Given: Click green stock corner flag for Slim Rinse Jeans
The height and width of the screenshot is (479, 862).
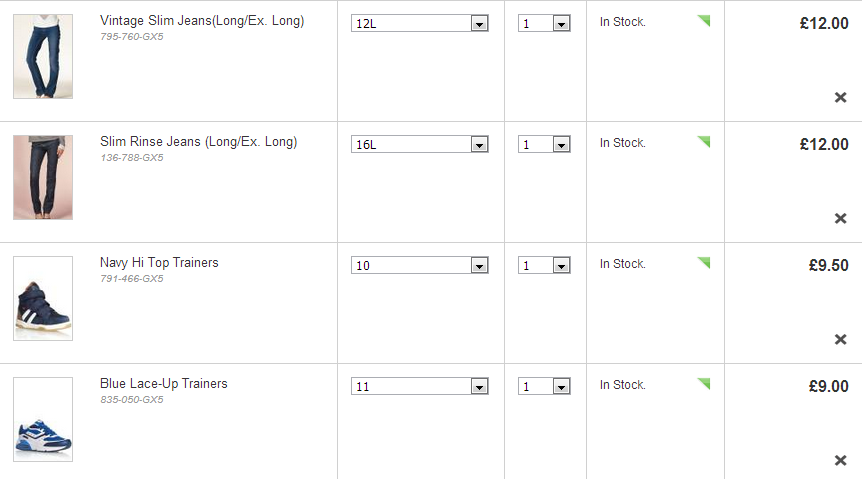Looking at the screenshot, I should point(704,141).
